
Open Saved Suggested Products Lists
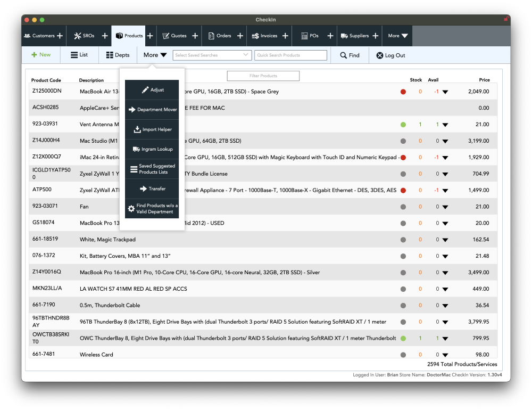pos(152,169)
